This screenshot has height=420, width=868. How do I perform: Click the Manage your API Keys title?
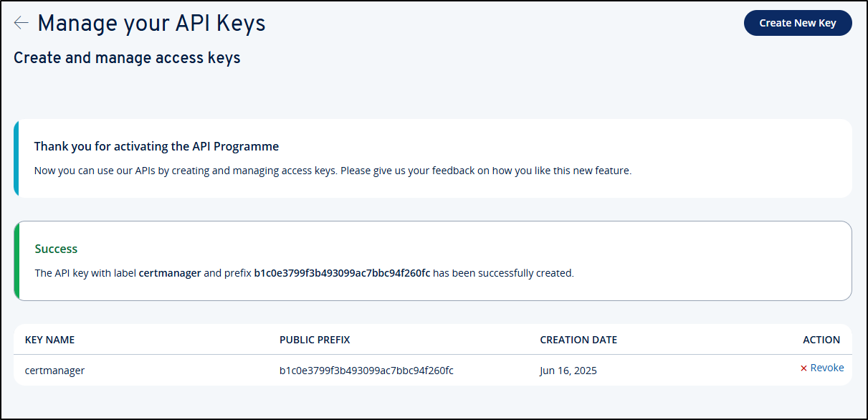point(151,23)
